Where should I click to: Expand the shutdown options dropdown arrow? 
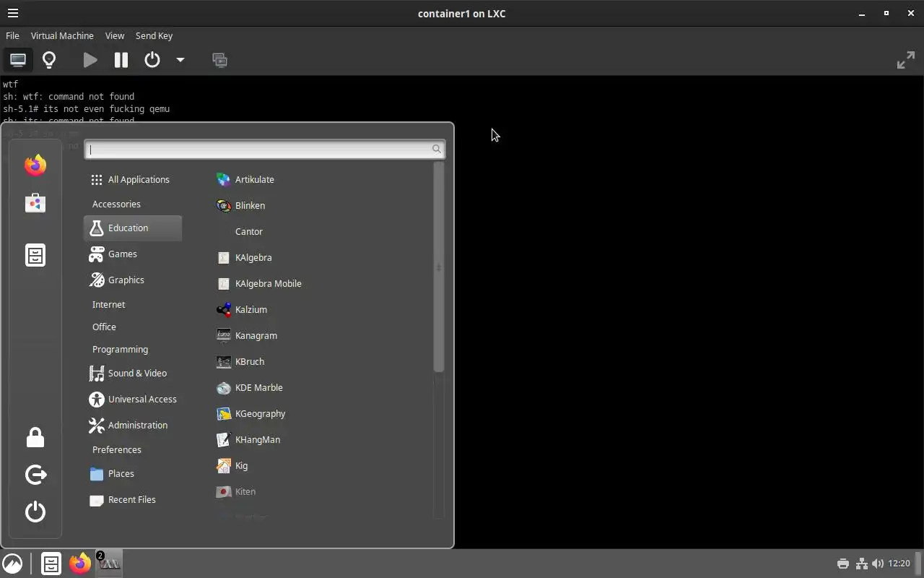180,60
